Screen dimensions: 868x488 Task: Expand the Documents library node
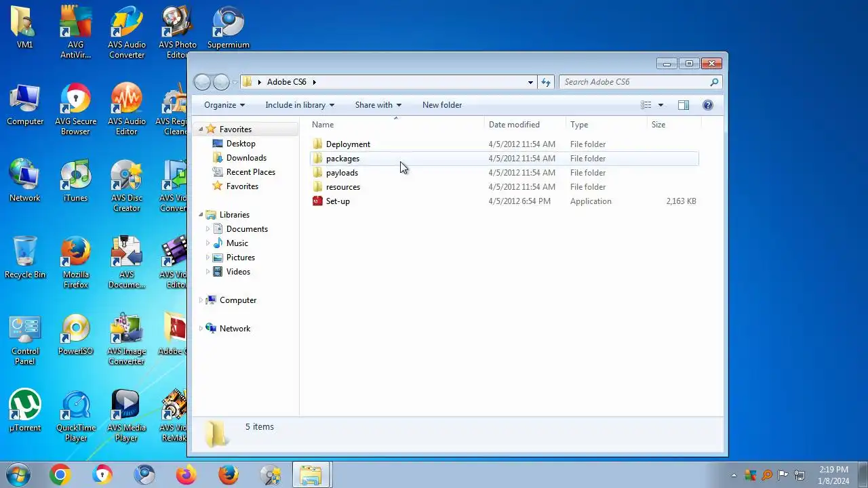(208, 229)
